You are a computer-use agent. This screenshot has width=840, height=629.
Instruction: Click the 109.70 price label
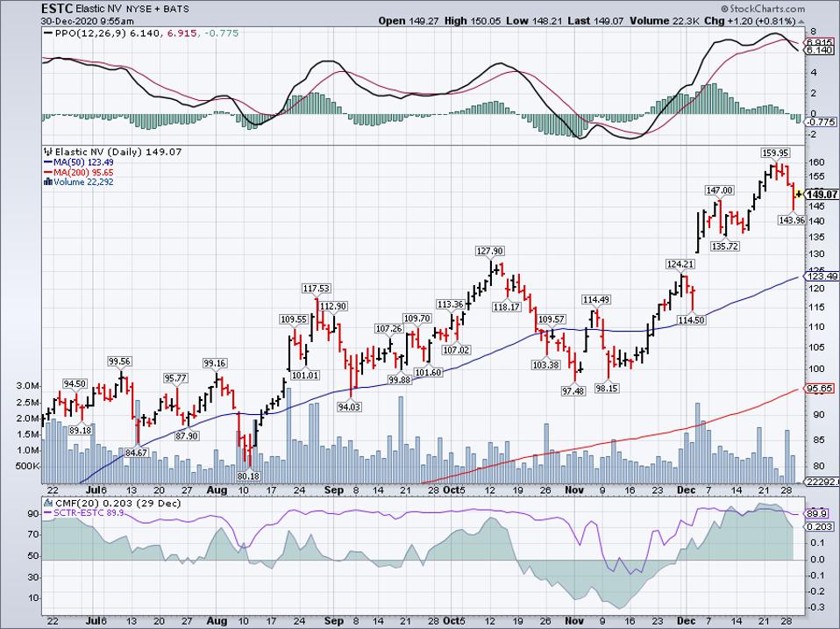click(416, 318)
